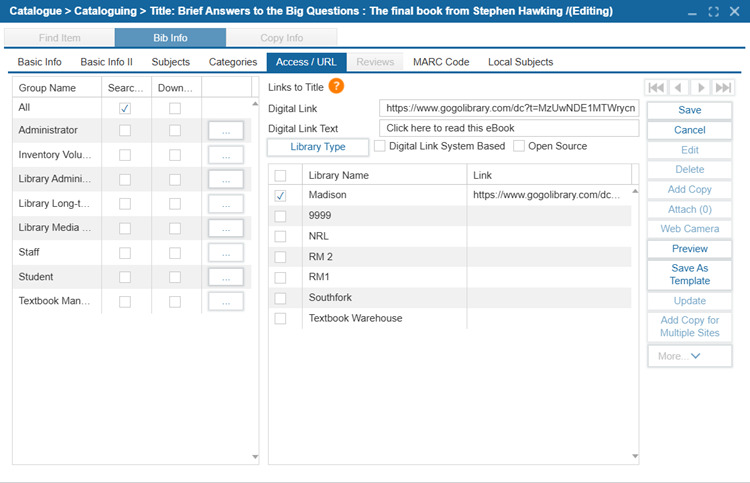Open the Library Type selector
The height and width of the screenshot is (483, 750).
318,147
